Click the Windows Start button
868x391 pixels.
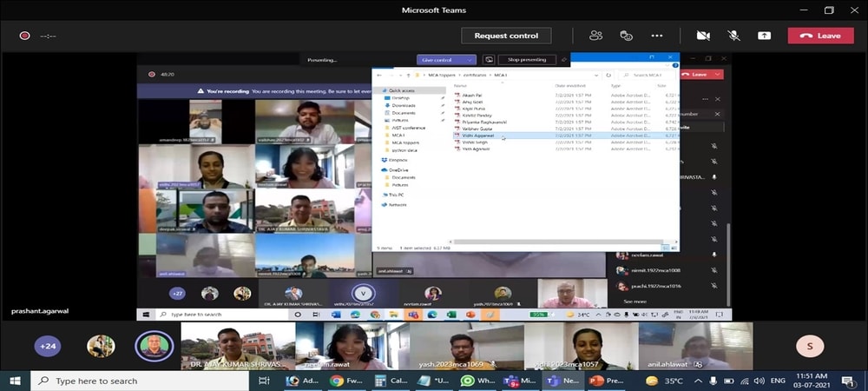tap(15, 381)
